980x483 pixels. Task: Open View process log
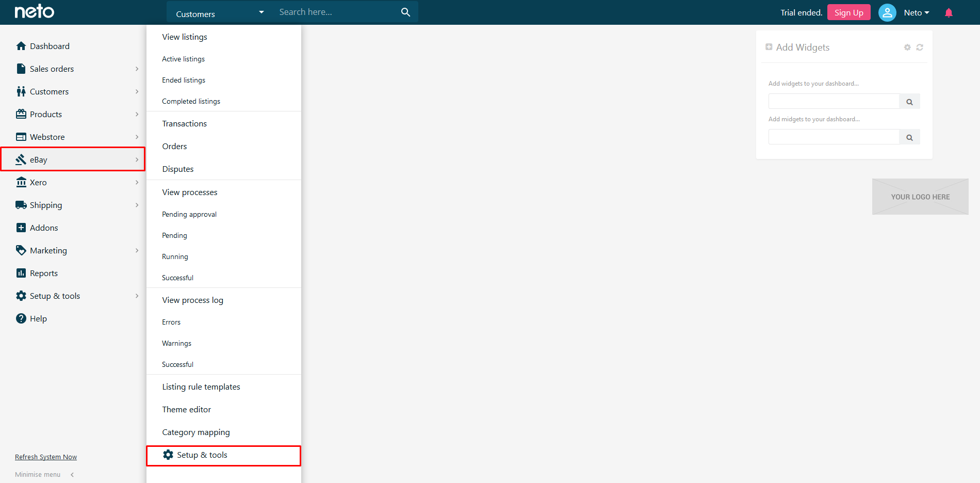[x=192, y=300]
